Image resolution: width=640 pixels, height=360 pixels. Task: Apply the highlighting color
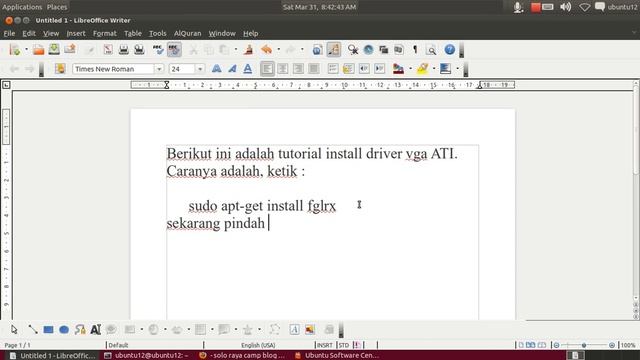pyautogui.click(x=422, y=69)
